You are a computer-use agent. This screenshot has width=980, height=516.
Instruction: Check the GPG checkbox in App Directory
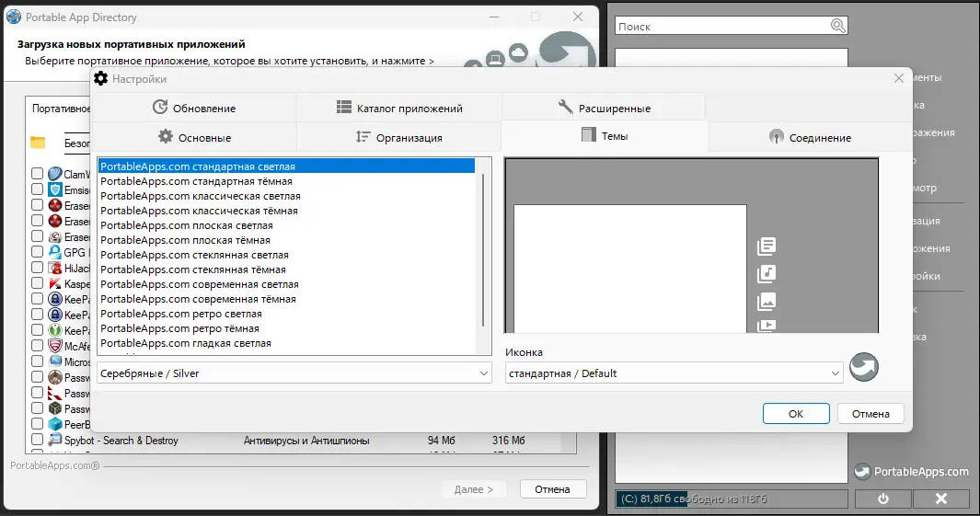pyautogui.click(x=38, y=252)
